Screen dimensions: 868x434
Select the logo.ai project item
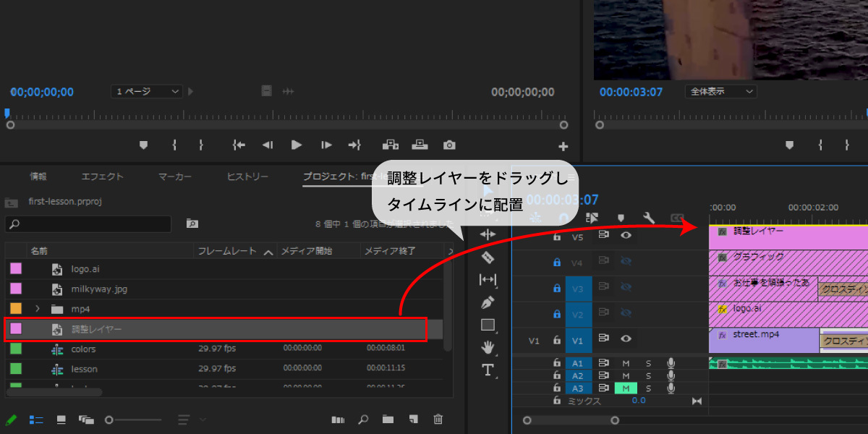85,269
